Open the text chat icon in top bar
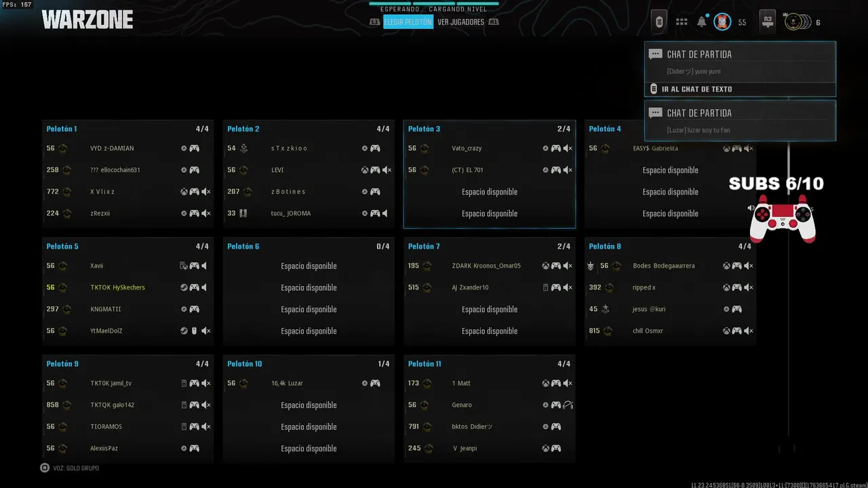 pos(659,22)
